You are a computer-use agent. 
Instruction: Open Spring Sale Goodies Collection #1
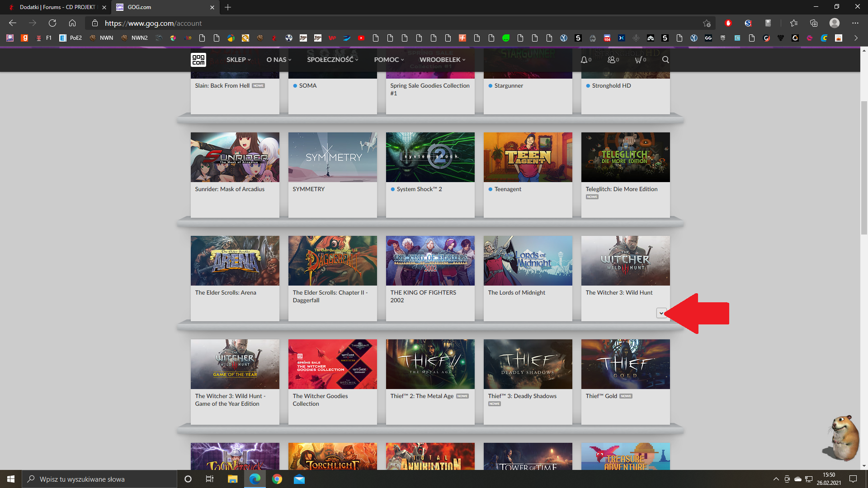point(430,89)
